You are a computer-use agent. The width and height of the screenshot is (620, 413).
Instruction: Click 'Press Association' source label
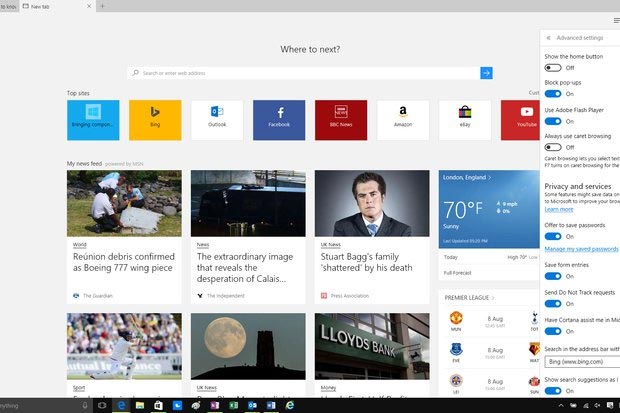[350, 296]
